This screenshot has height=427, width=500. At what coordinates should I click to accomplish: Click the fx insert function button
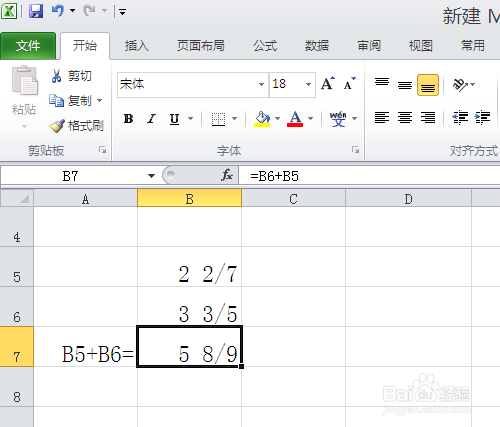point(227,175)
